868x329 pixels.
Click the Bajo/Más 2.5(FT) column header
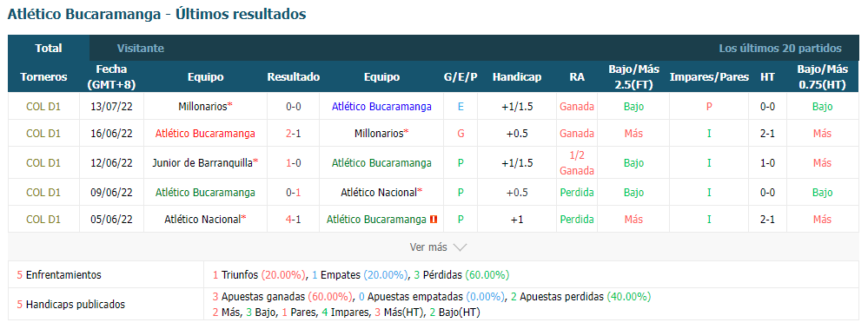click(633, 77)
